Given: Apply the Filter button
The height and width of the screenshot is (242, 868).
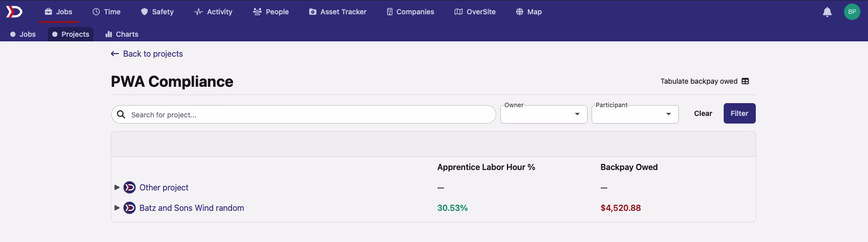Looking at the screenshot, I should 739,113.
